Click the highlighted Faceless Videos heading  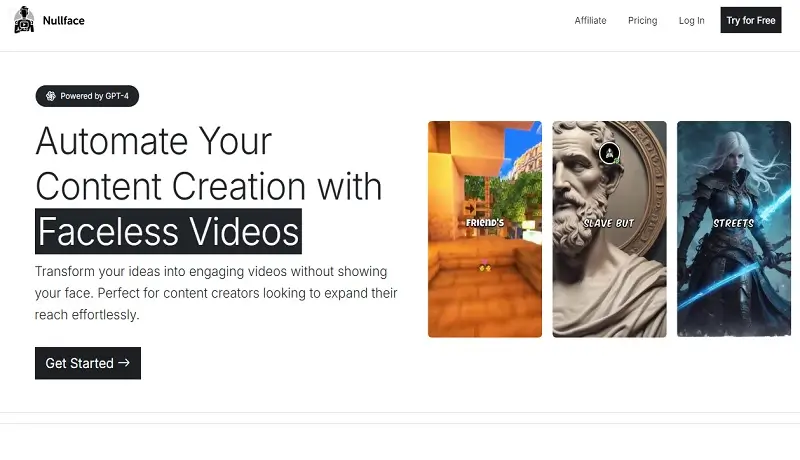coord(168,232)
